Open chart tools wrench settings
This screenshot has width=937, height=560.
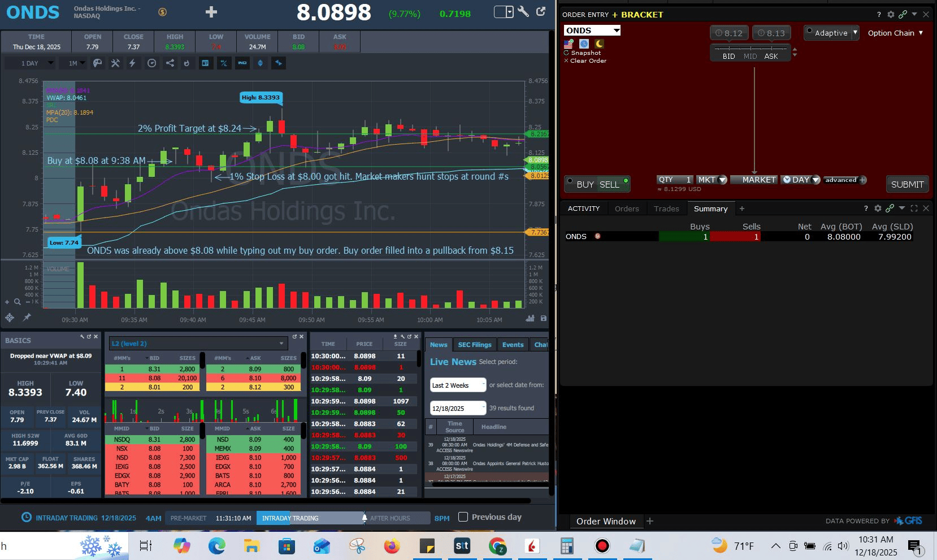coord(115,63)
